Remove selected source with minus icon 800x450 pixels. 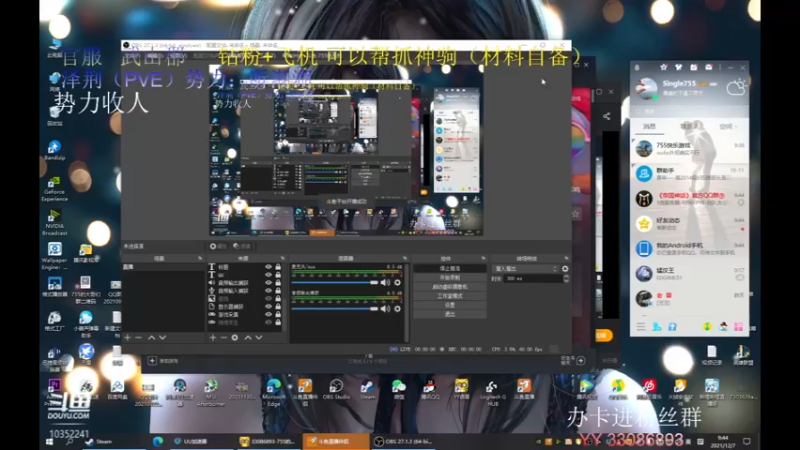[x=223, y=338]
